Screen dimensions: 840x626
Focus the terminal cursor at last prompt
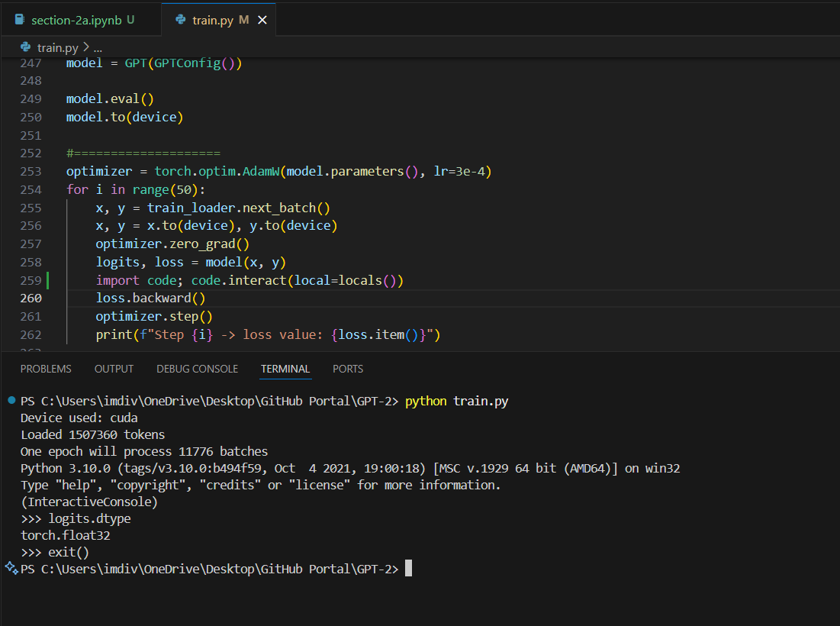point(409,568)
